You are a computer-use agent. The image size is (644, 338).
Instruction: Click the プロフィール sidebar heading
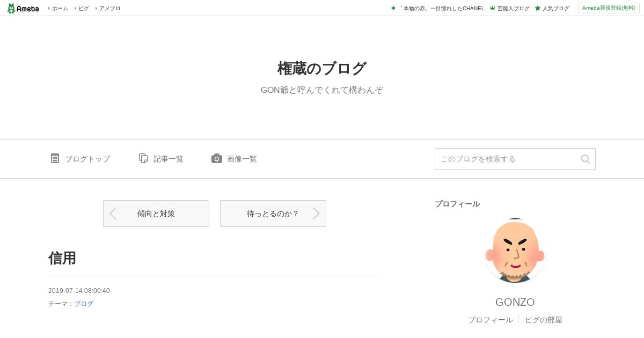click(457, 204)
